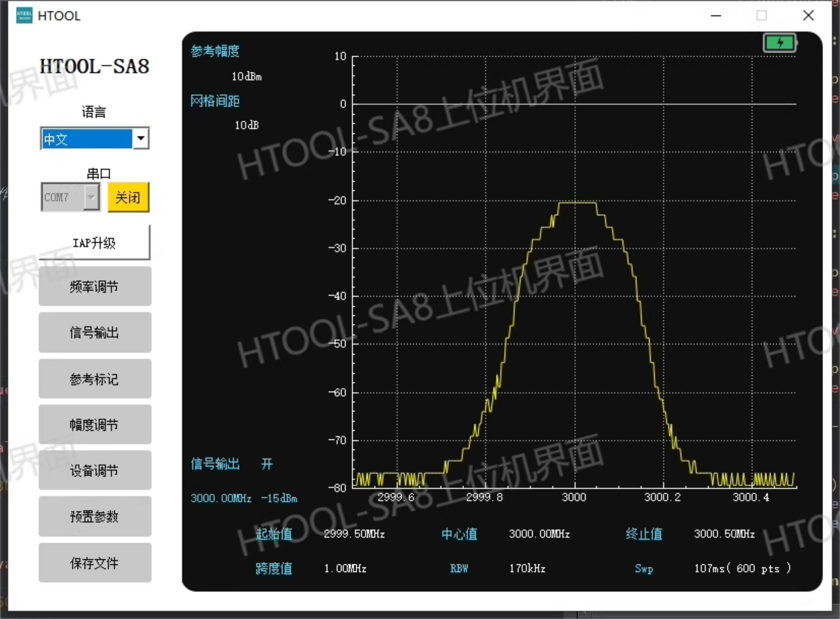
Task: Click the RBW 170kHz value
Action: pyautogui.click(x=527, y=569)
